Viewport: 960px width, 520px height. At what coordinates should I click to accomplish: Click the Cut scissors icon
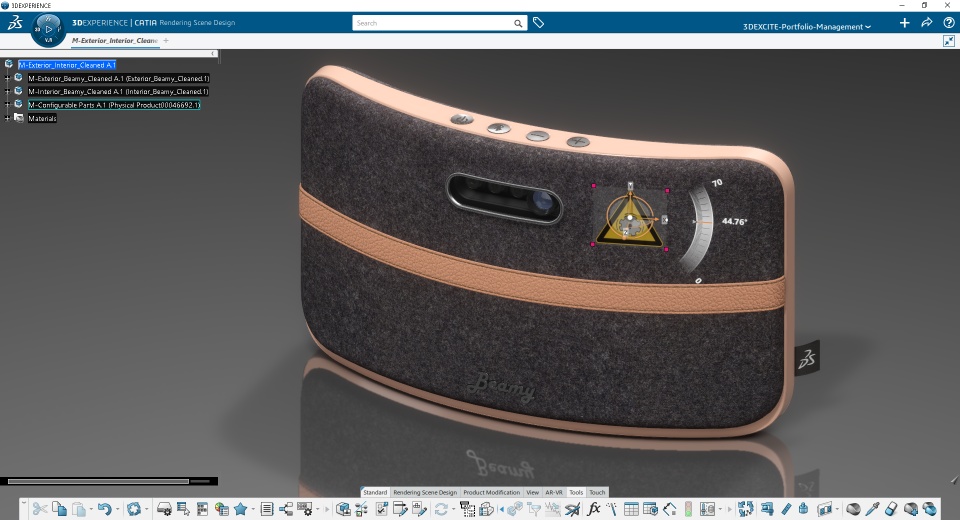[40, 509]
